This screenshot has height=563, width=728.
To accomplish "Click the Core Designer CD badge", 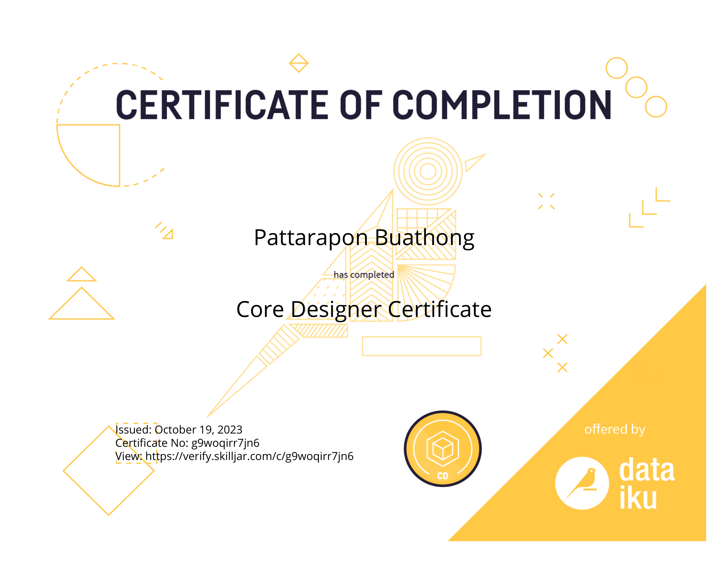I will 443,449.
